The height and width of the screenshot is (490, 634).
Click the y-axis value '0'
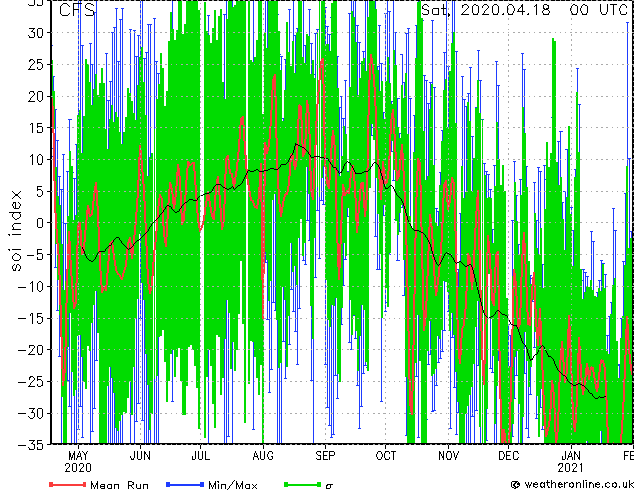40,223
